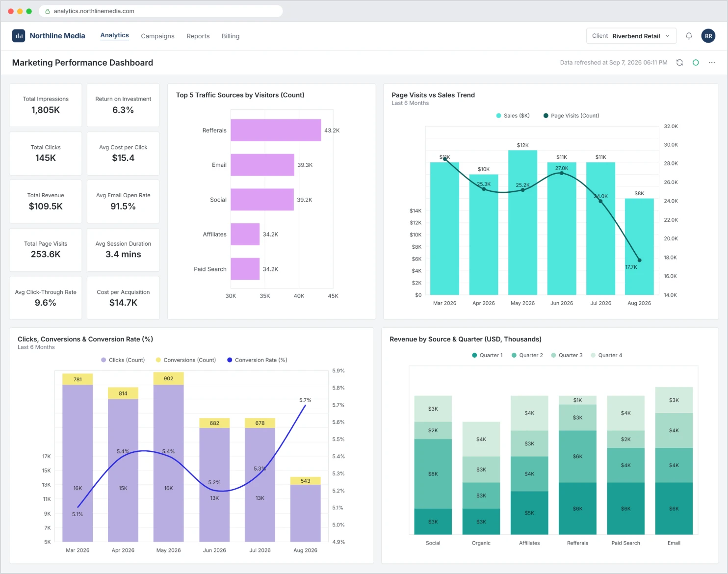Click the 543 conversions segment for Aug 2026
Image resolution: width=728 pixels, height=574 pixels.
pyautogui.click(x=305, y=481)
